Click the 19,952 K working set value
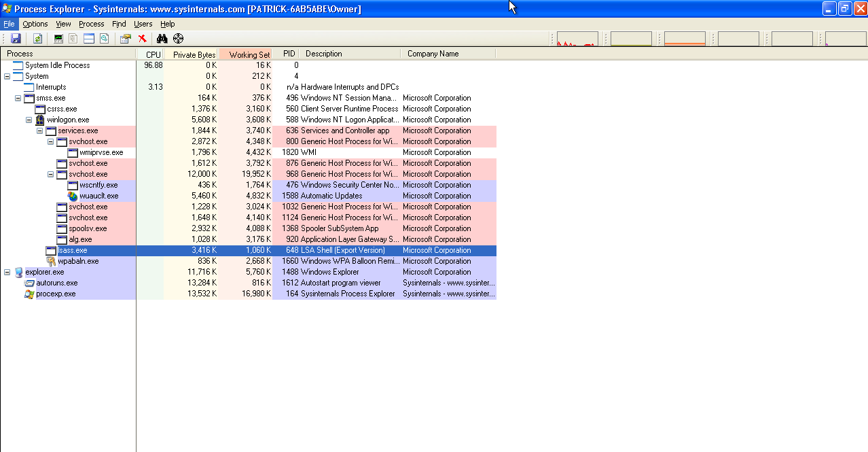The height and width of the screenshot is (452, 868). 256,174
